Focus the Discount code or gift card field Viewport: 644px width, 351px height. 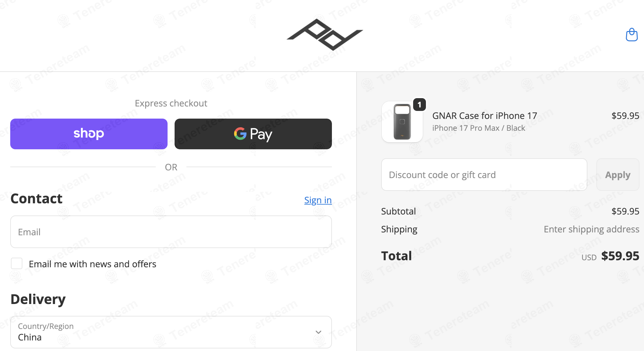[484, 175]
